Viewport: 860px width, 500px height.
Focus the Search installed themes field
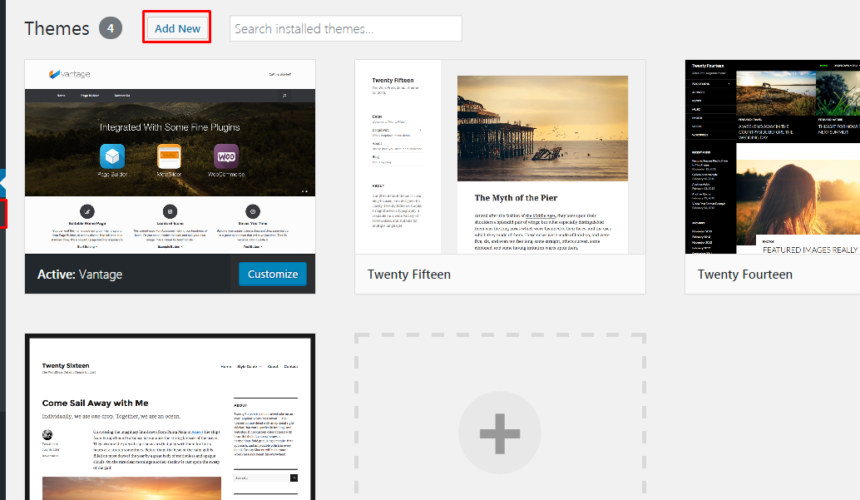click(x=346, y=29)
